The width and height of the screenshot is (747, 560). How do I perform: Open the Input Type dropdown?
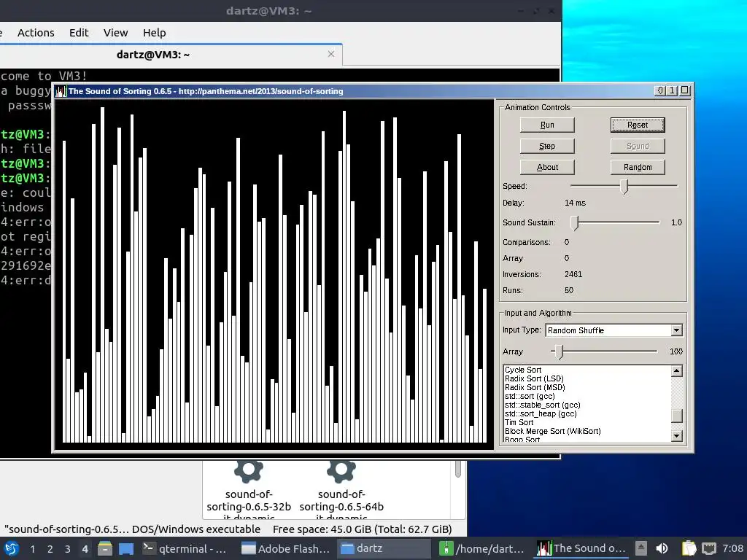pyautogui.click(x=614, y=330)
